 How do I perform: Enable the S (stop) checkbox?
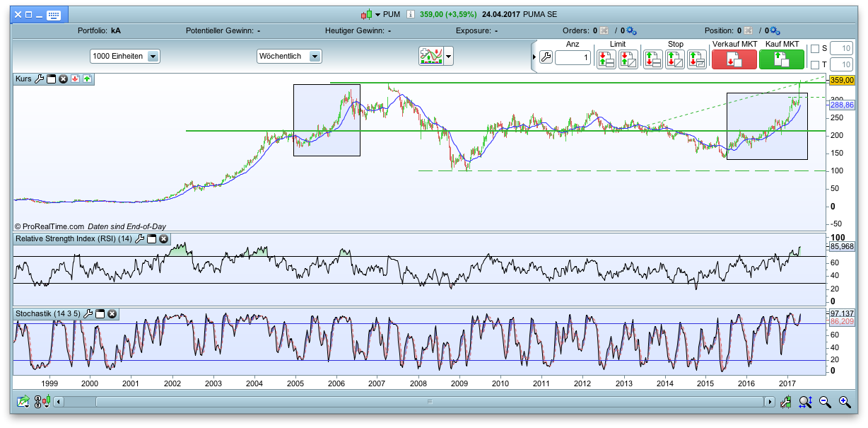click(x=815, y=49)
